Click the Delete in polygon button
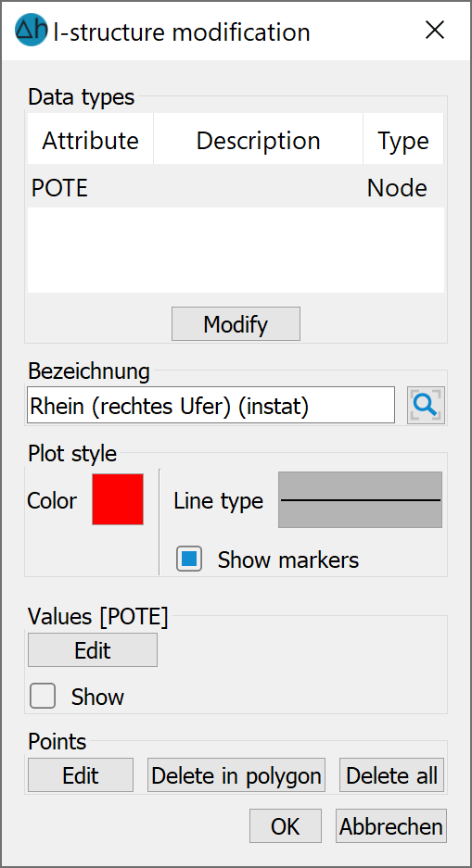Viewport: 472px width, 868px height. (236, 775)
